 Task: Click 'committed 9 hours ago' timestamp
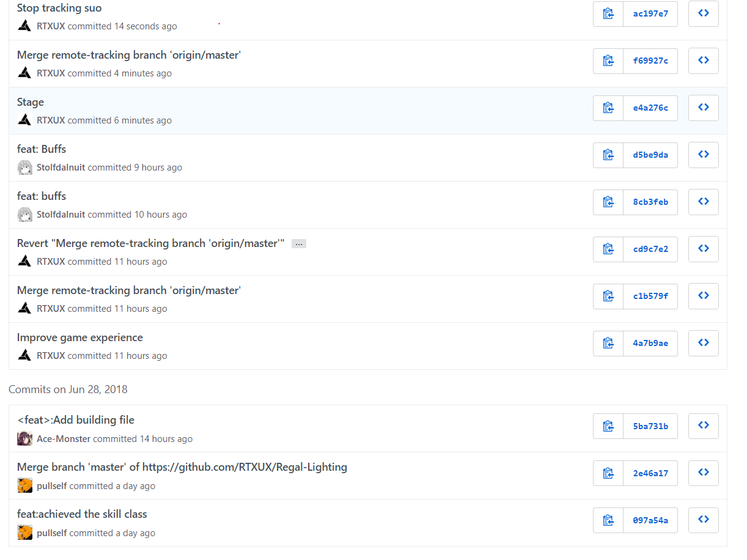135,168
